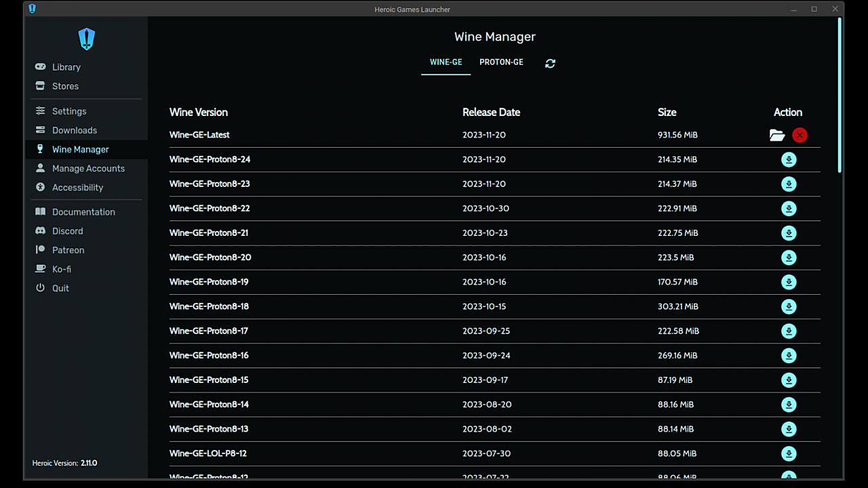The image size is (868, 488).
Task: Download Wine-GE-Proton8-14
Action: point(789,405)
